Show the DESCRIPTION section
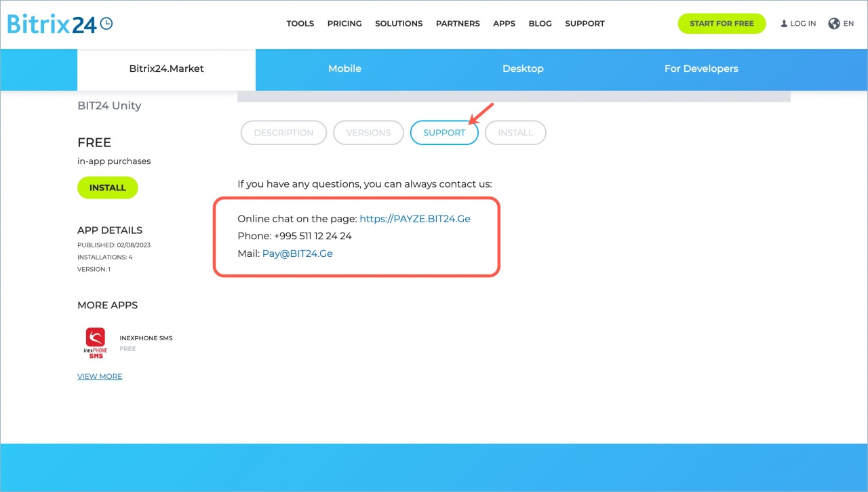The height and width of the screenshot is (492, 868). click(x=283, y=133)
